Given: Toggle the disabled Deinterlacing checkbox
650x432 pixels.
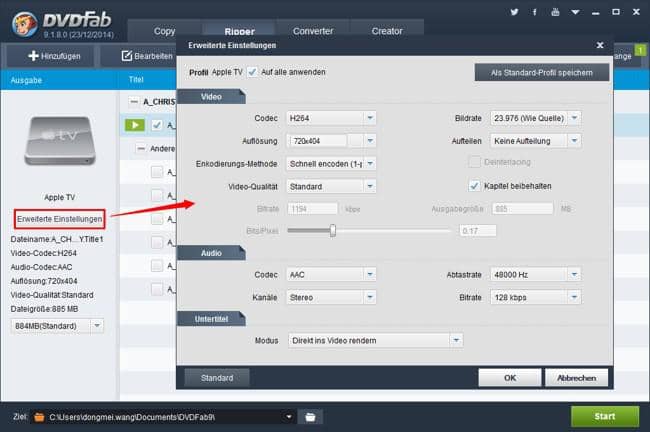Looking at the screenshot, I should [x=474, y=162].
